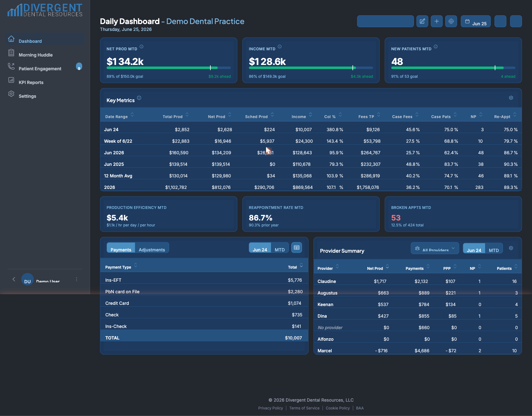The width and height of the screenshot is (532, 416).
Task: Open the info icon beside NET PROD MTD
Action: coord(142,47)
